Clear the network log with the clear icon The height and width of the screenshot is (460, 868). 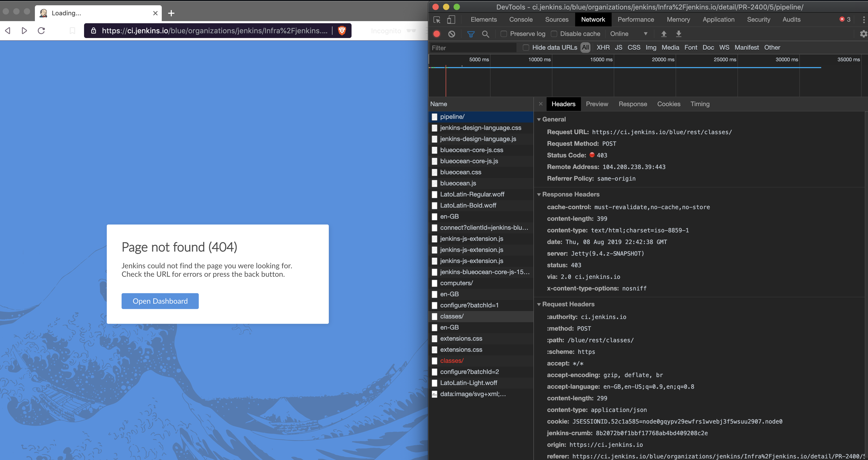451,34
